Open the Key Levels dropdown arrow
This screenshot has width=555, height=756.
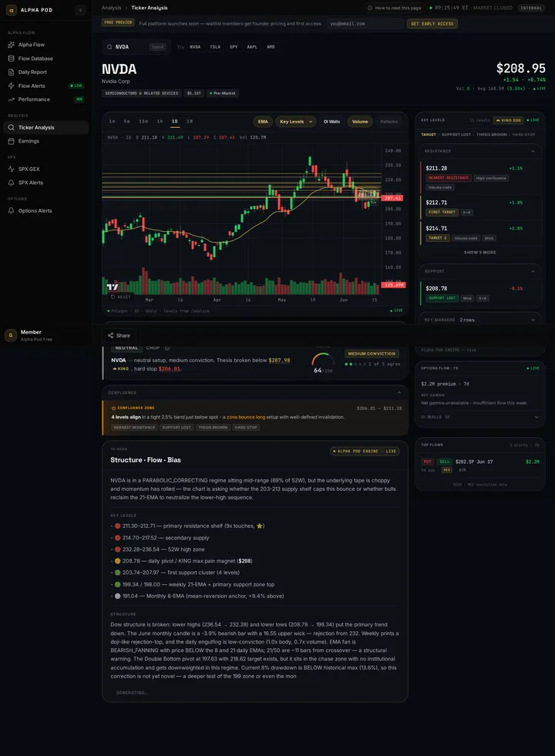(x=311, y=122)
